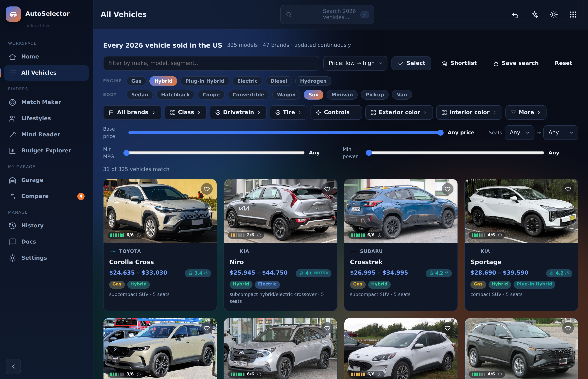The width and height of the screenshot is (588, 379).
Task: Open Docs in sidebar
Action: (x=47, y=242)
